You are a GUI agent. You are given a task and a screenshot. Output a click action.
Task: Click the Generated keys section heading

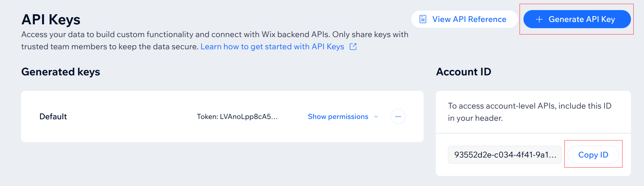tap(60, 72)
